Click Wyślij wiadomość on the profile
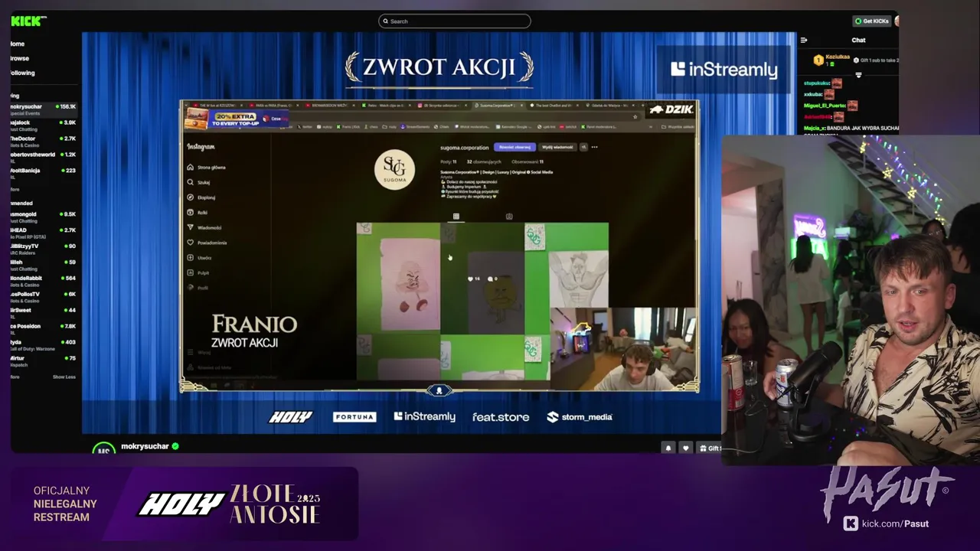 pyautogui.click(x=557, y=147)
